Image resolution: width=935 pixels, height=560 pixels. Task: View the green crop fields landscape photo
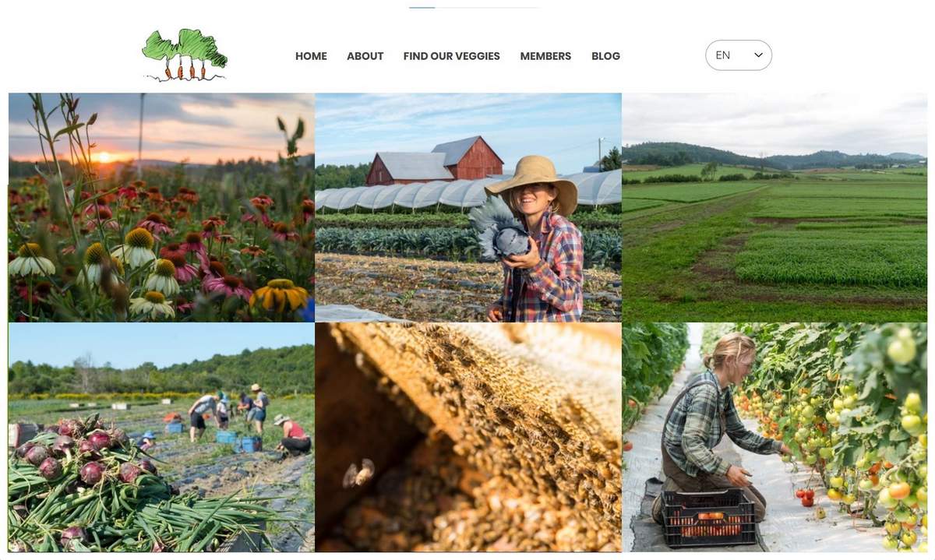(774, 208)
